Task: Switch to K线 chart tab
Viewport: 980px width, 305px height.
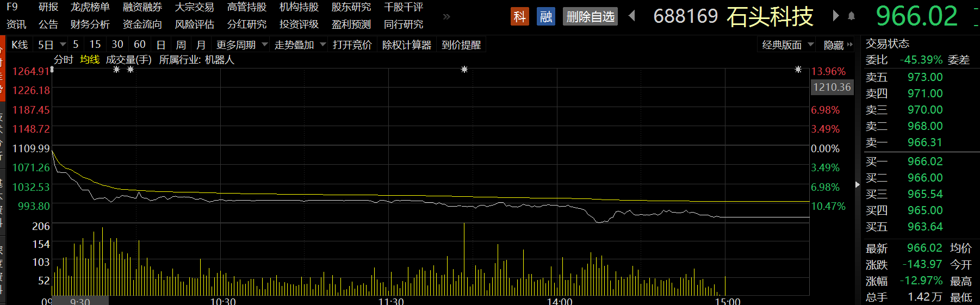Action: 20,45
